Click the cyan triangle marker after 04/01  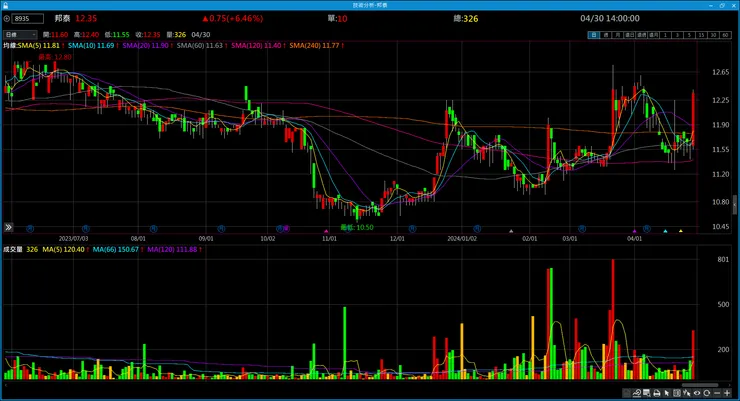665,231
